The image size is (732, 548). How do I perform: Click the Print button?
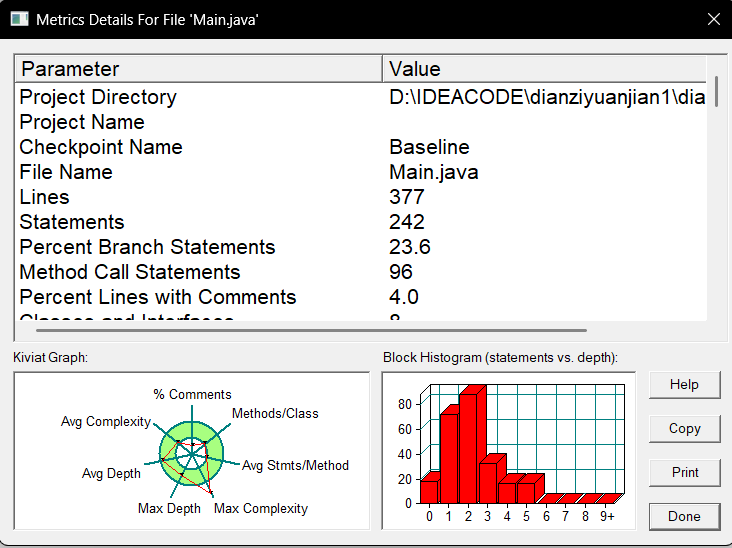(x=684, y=472)
